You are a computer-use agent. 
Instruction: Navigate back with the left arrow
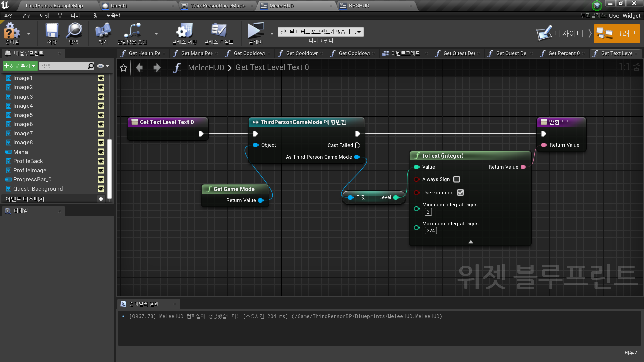[x=139, y=68]
